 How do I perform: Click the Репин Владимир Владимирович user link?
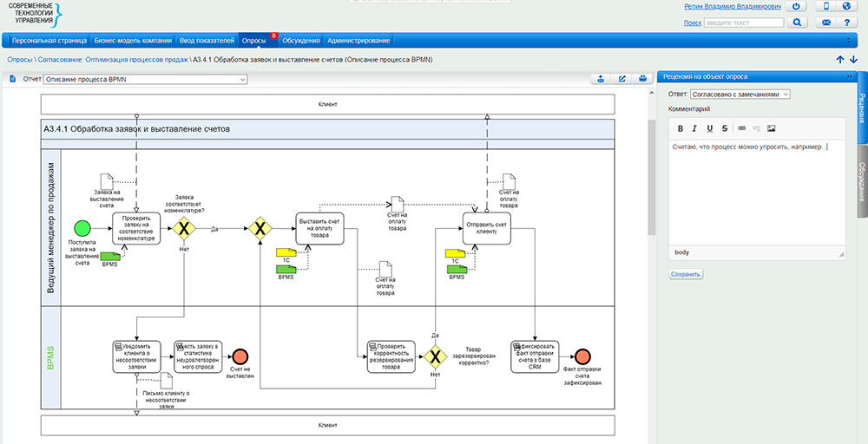[733, 6]
